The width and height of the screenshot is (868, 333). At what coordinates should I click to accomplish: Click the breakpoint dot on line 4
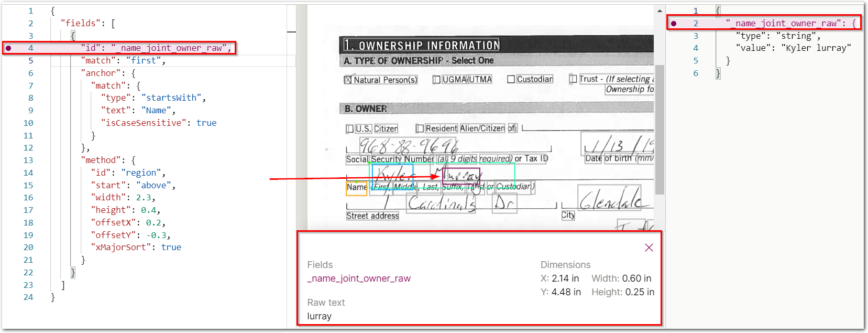[8, 48]
